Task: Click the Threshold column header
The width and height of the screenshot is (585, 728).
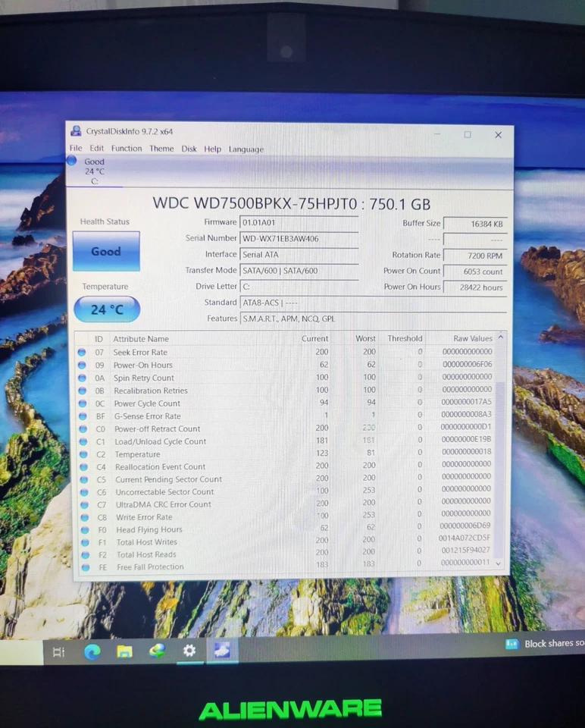Action: (x=405, y=338)
